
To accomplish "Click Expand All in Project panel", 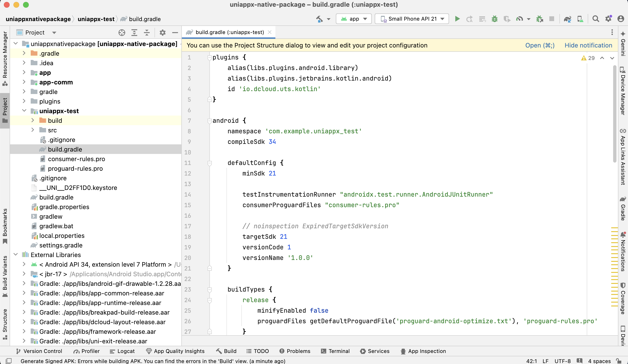I will [x=134, y=33].
